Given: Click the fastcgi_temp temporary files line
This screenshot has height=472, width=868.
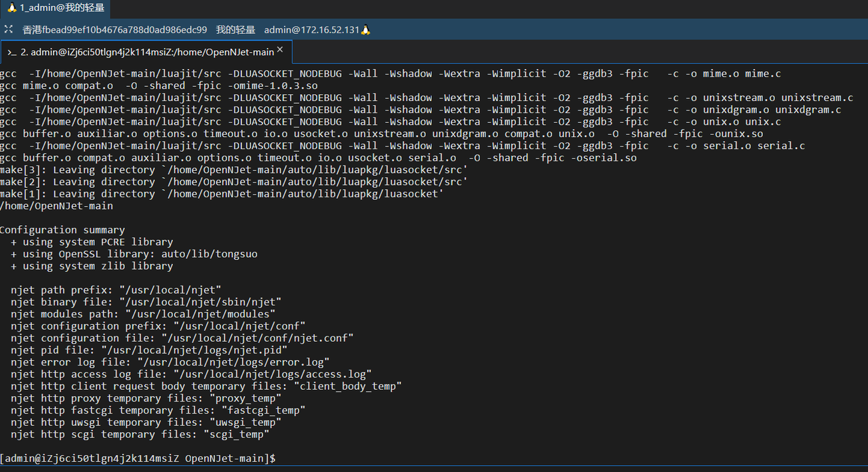Looking at the screenshot, I should [x=158, y=411].
